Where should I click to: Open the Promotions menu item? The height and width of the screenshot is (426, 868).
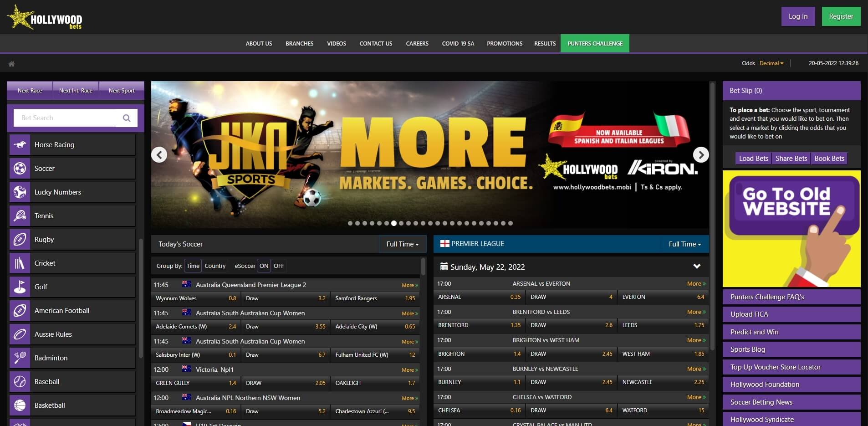(505, 43)
